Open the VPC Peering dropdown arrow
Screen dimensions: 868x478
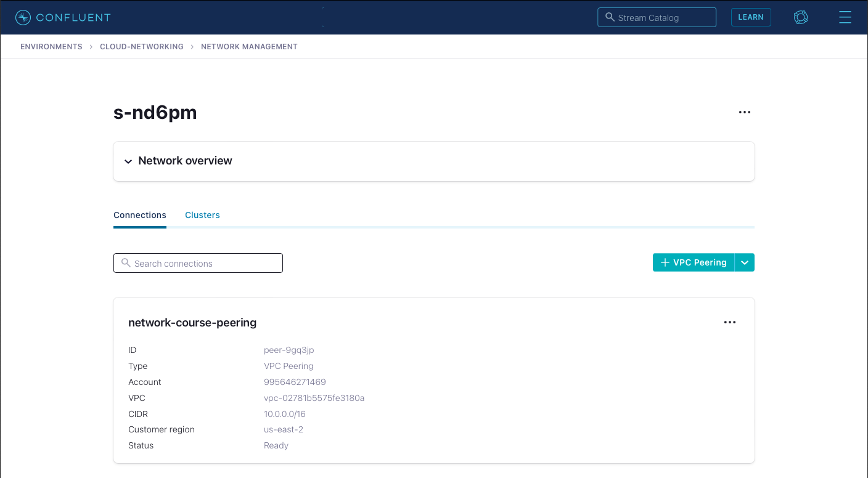(x=745, y=262)
